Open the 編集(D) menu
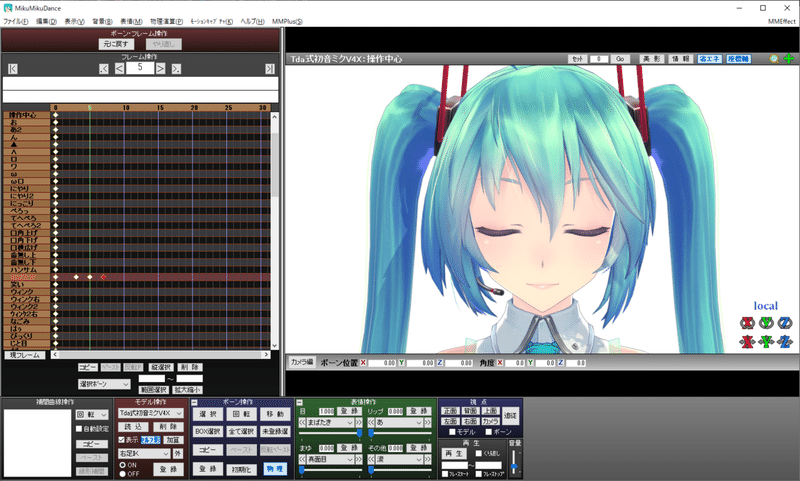The height and width of the screenshot is (481, 800). [x=46, y=21]
